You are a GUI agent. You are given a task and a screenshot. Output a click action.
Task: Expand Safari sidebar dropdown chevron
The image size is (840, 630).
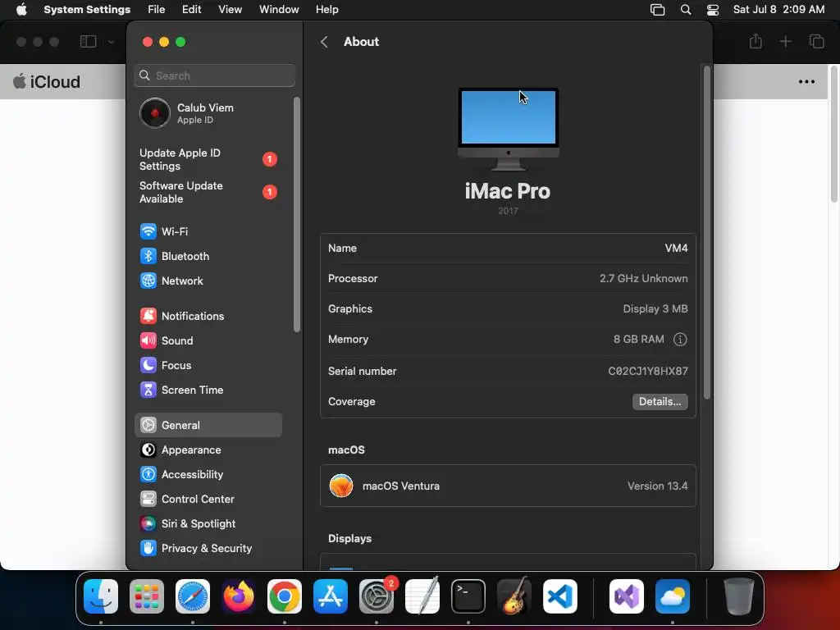111,42
